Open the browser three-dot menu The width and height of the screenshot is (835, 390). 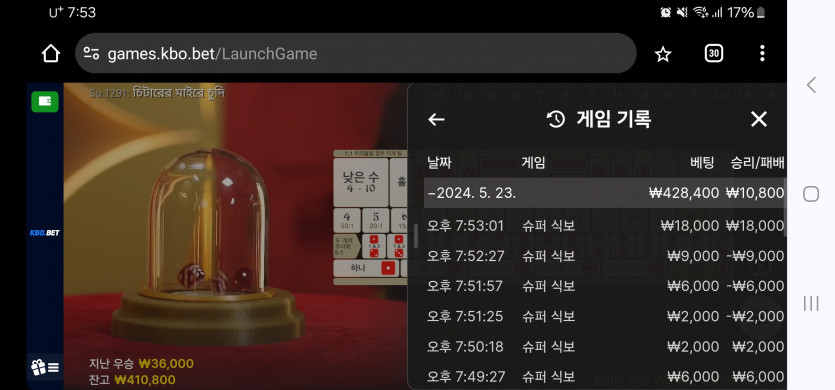(x=762, y=53)
